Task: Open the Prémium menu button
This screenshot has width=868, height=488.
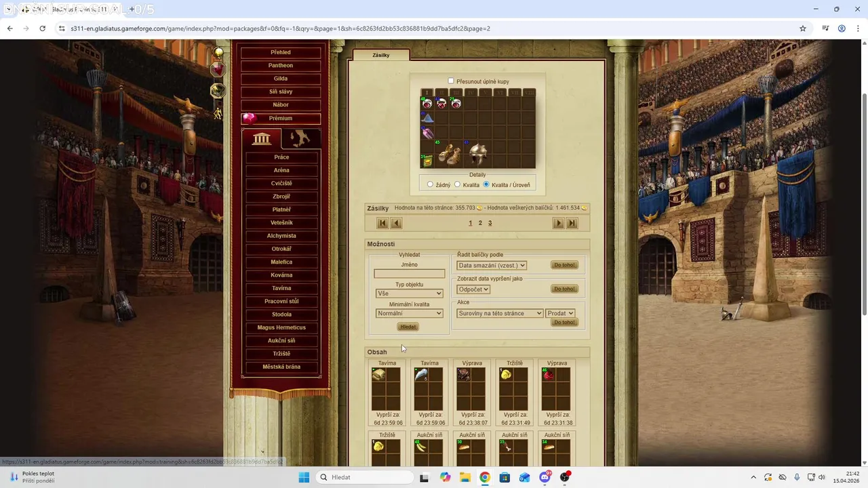Action: click(x=281, y=118)
